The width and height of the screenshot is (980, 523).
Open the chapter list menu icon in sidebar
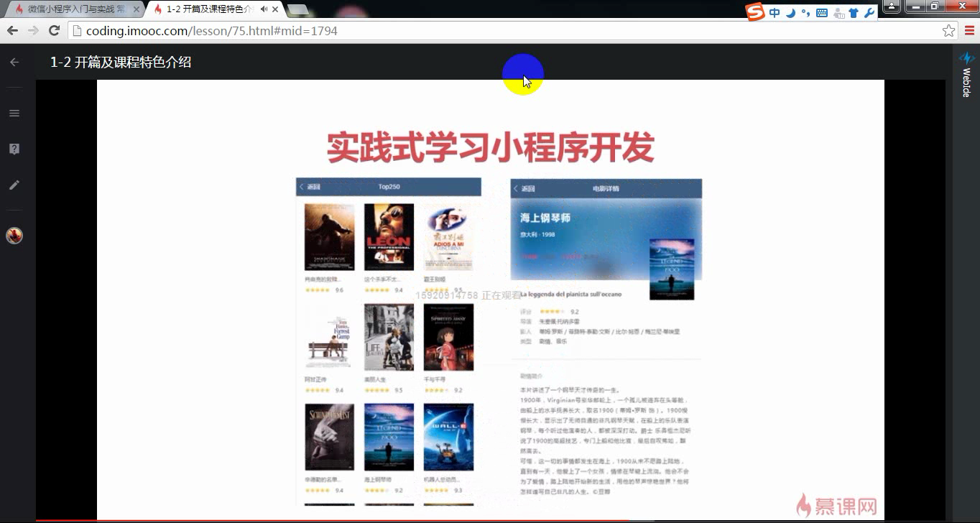(14, 113)
